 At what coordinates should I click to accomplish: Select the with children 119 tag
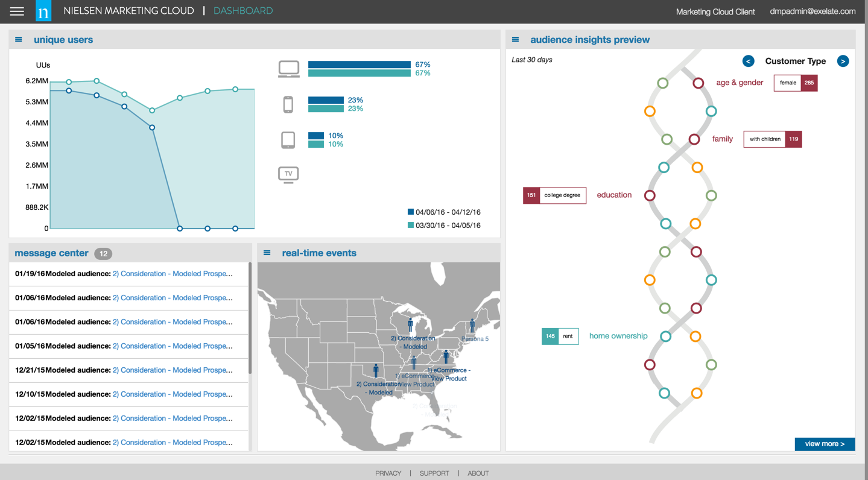point(773,139)
